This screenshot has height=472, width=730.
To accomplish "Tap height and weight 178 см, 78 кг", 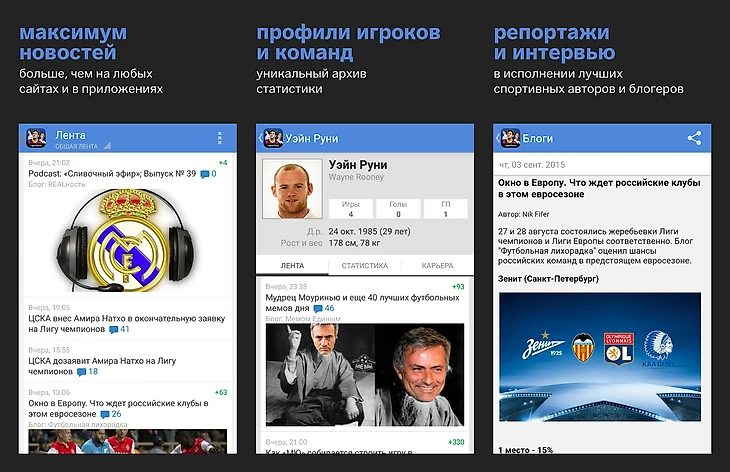I will pos(354,243).
